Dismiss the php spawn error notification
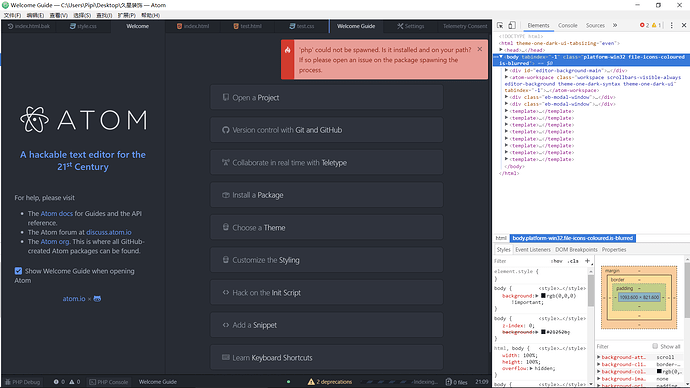690x388 pixels. (480, 49)
